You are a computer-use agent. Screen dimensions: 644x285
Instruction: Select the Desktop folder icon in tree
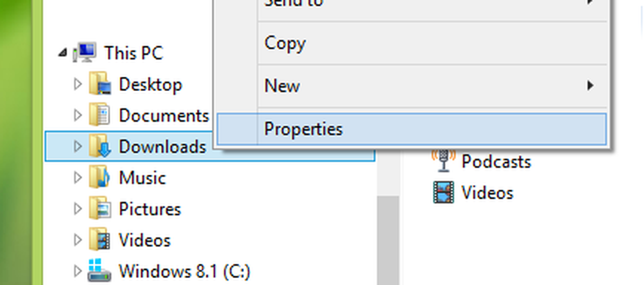[100, 84]
